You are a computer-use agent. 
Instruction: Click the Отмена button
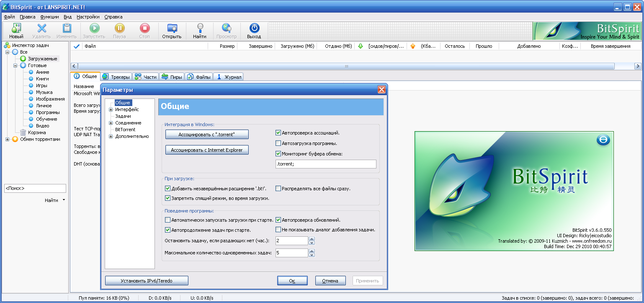tap(330, 280)
